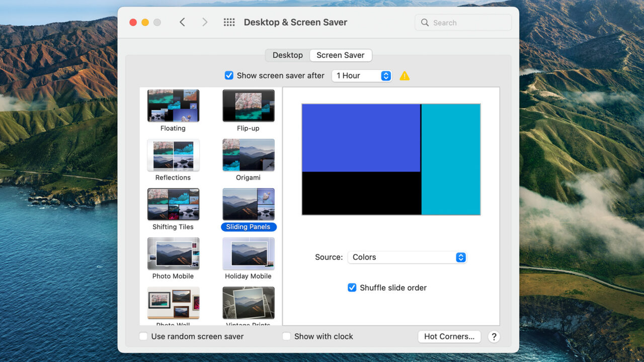Open Hot Corners settings
Image resolution: width=644 pixels, height=362 pixels.
449,336
